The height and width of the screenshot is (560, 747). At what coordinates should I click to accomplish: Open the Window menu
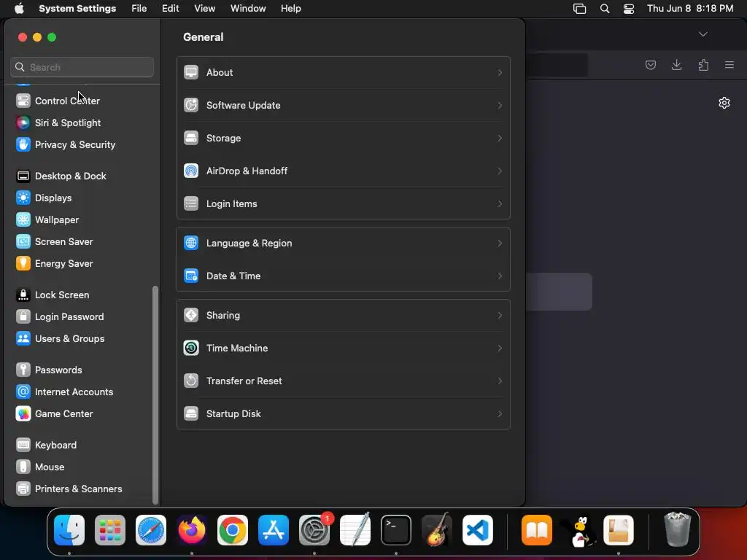(x=248, y=9)
